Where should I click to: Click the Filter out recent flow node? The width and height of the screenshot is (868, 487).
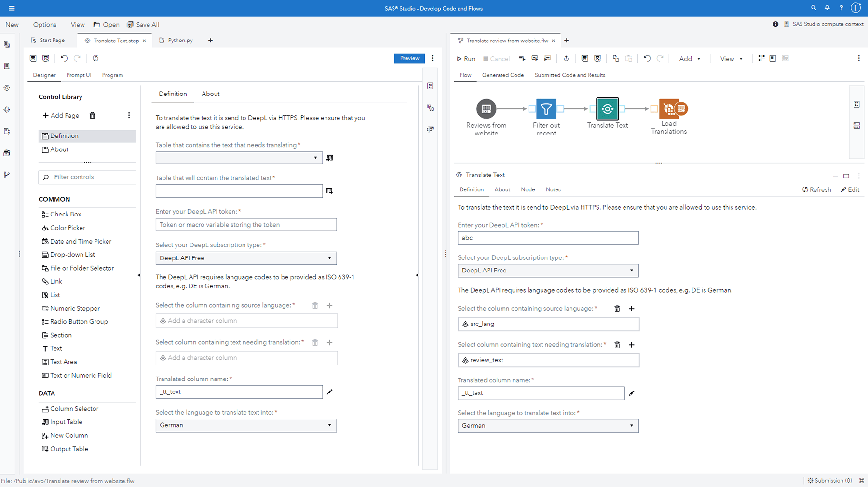(x=546, y=108)
